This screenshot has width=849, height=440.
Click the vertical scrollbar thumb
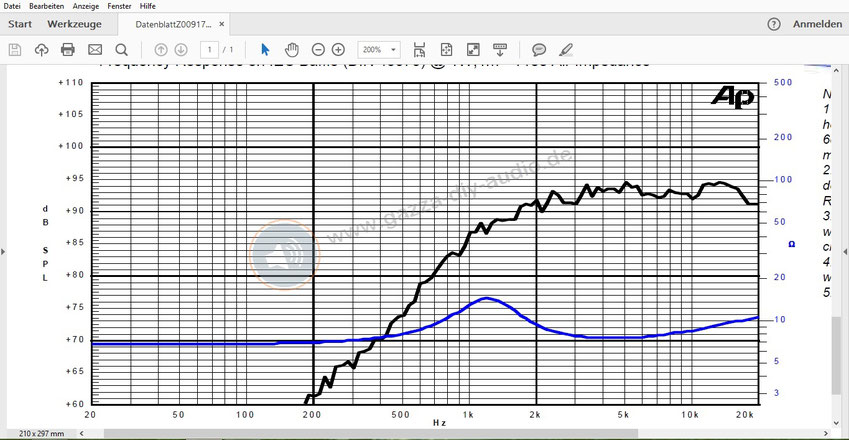pyautogui.click(x=837, y=356)
